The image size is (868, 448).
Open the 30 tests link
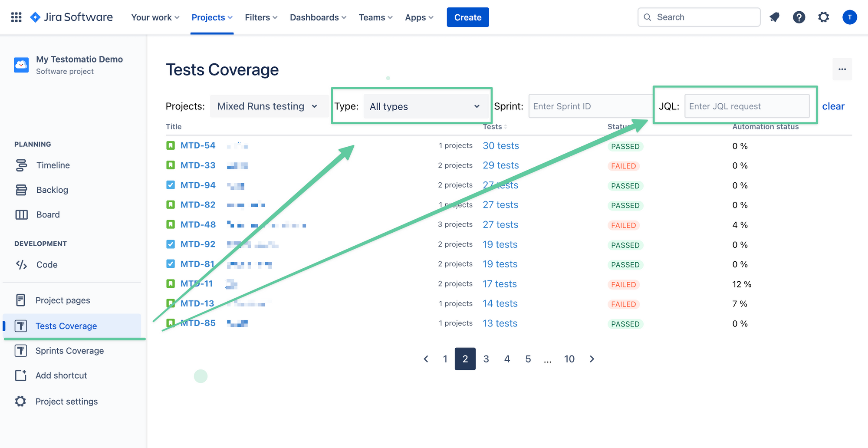coord(501,146)
